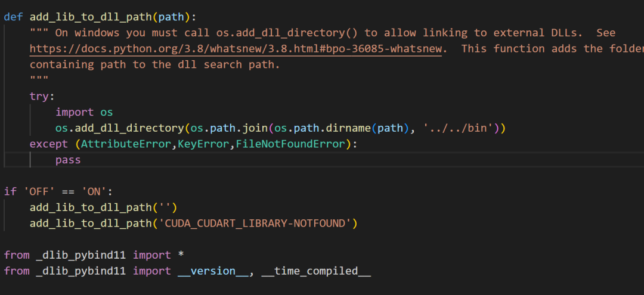Click the 'OFF' string literal
This screenshot has height=295, width=644.
(x=36, y=191)
